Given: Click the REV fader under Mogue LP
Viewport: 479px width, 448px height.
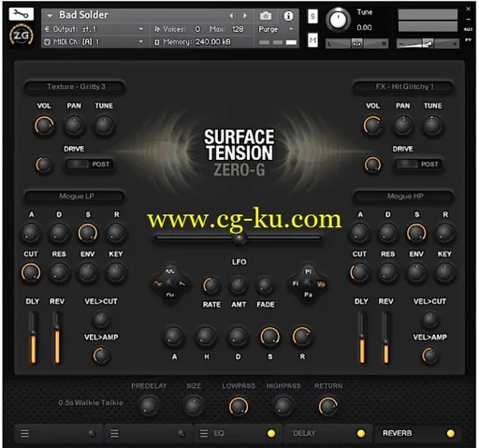Looking at the screenshot, I should [x=57, y=338].
